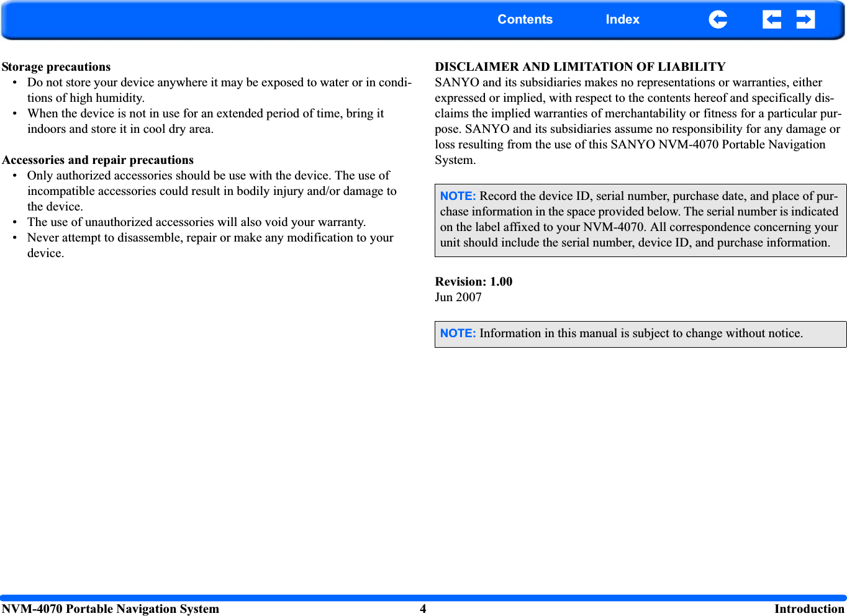Click 'DISCLAIMER AND LIMITATION OF LIABILITY' heading
This screenshot has height=616, width=847.
pos(580,67)
